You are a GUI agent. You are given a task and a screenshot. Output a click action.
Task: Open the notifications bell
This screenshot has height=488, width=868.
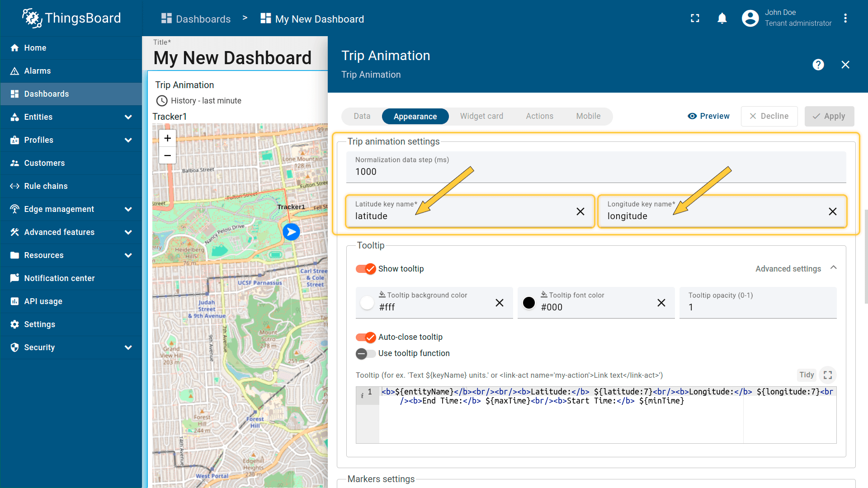(x=722, y=19)
